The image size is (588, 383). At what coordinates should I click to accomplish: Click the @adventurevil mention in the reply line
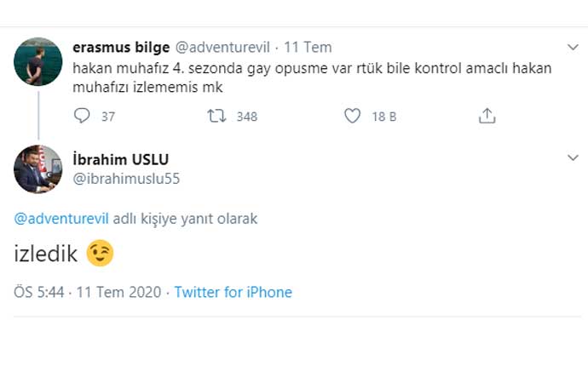click(61, 219)
